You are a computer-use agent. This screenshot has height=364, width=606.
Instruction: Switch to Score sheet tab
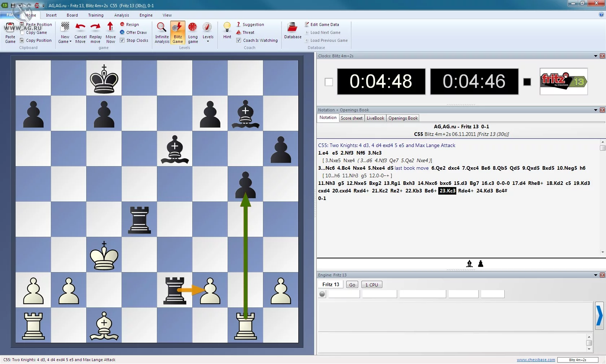coord(352,118)
